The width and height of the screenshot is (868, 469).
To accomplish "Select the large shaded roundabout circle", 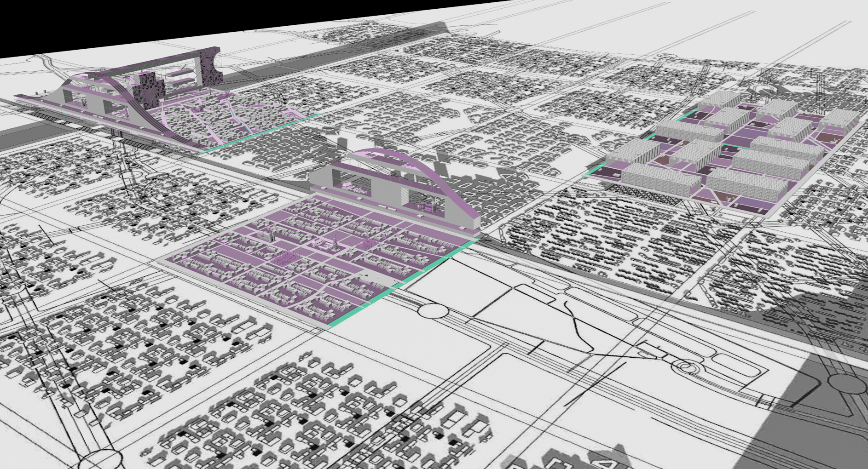I will [x=847, y=384].
